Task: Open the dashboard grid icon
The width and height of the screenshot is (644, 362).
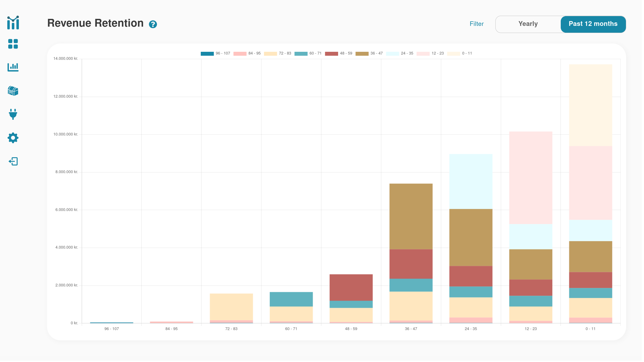Action: click(13, 44)
